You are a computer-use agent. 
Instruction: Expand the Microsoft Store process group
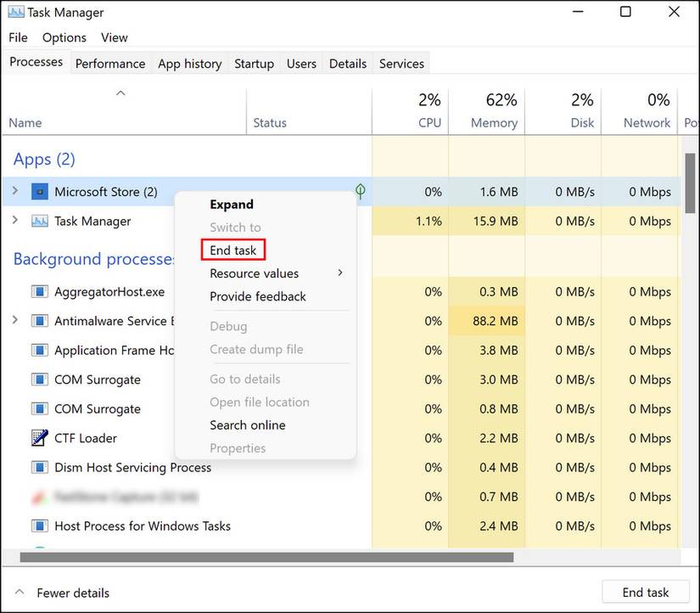pyautogui.click(x=14, y=191)
